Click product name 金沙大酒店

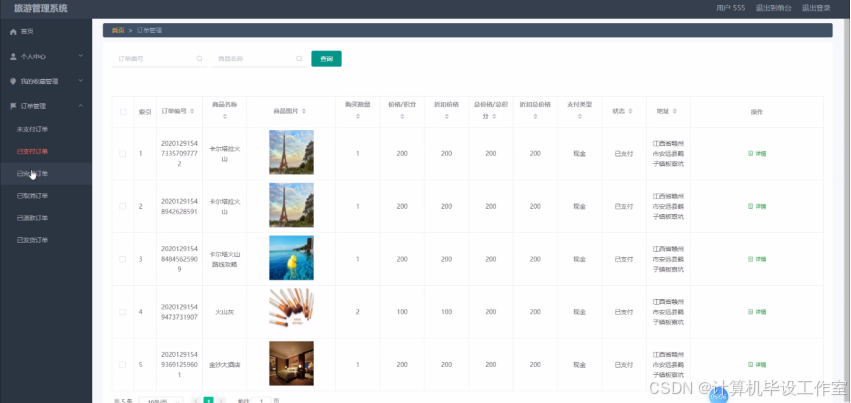pos(225,365)
